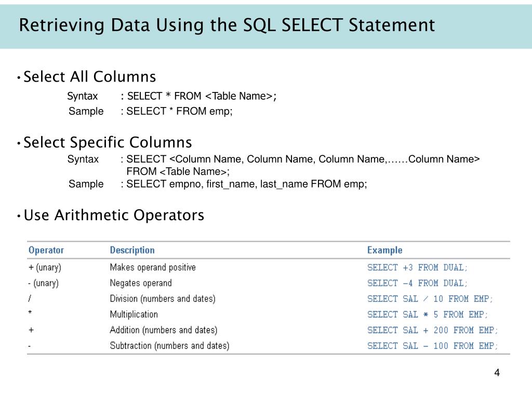
Task: Click the 'Select Specific Columns' heading
Action: click(108, 142)
